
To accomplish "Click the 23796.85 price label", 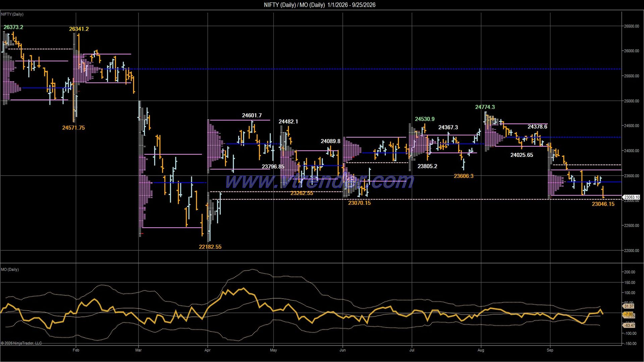I will (x=273, y=167).
